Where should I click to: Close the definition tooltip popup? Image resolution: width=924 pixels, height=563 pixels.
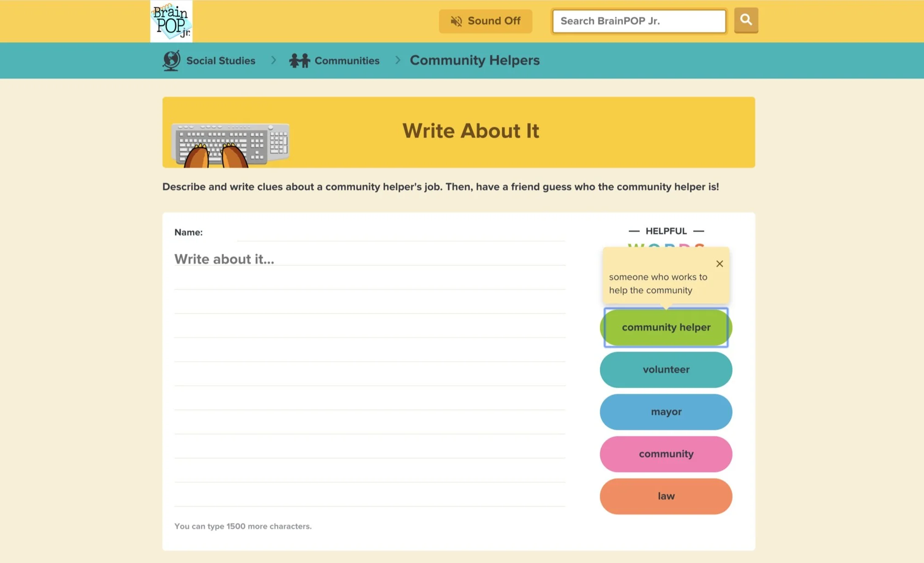click(719, 264)
